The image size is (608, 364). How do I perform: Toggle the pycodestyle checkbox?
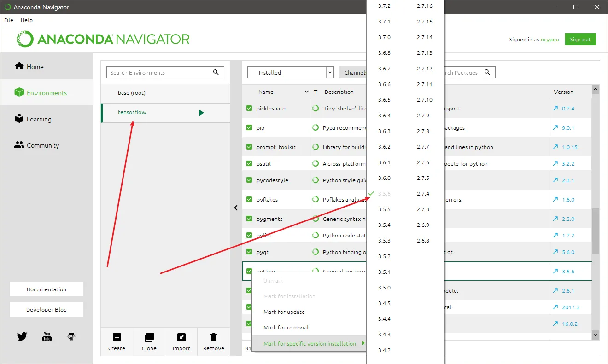point(249,180)
